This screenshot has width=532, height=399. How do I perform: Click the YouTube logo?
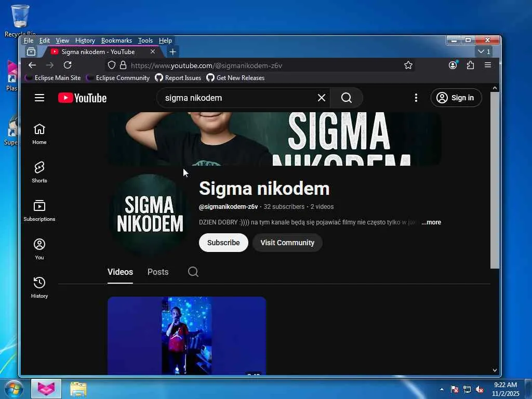[x=82, y=98]
